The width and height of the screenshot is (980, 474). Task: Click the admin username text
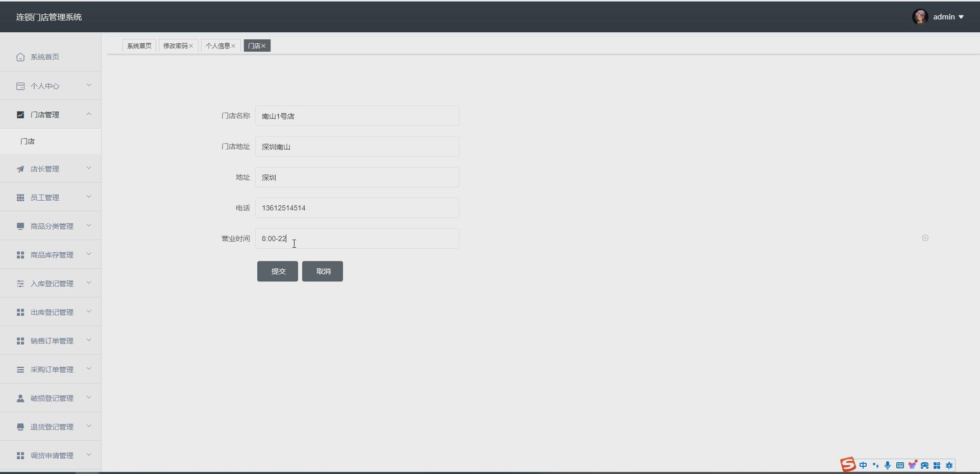pos(944,17)
